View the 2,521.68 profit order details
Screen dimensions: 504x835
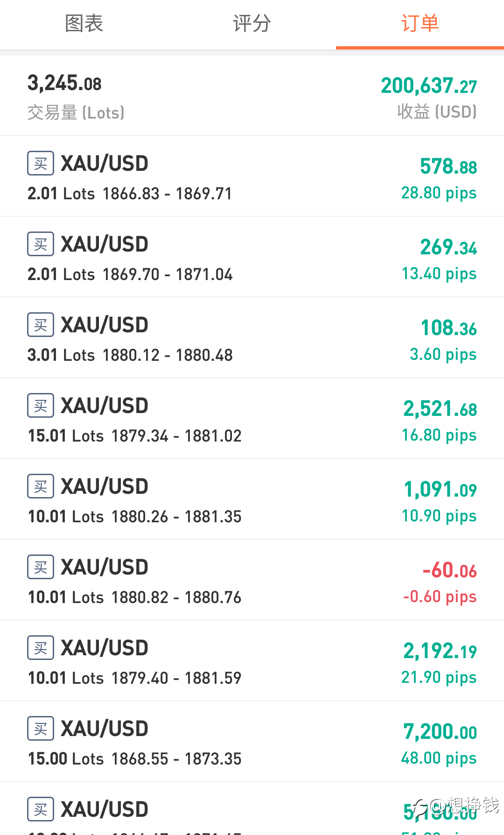pyautogui.click(x=252, y=419)
